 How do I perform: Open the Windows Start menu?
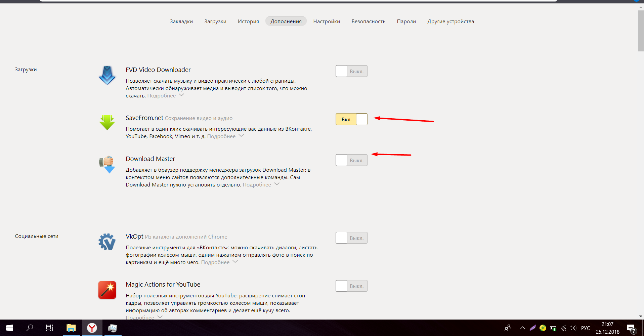(x=9, y=328)
